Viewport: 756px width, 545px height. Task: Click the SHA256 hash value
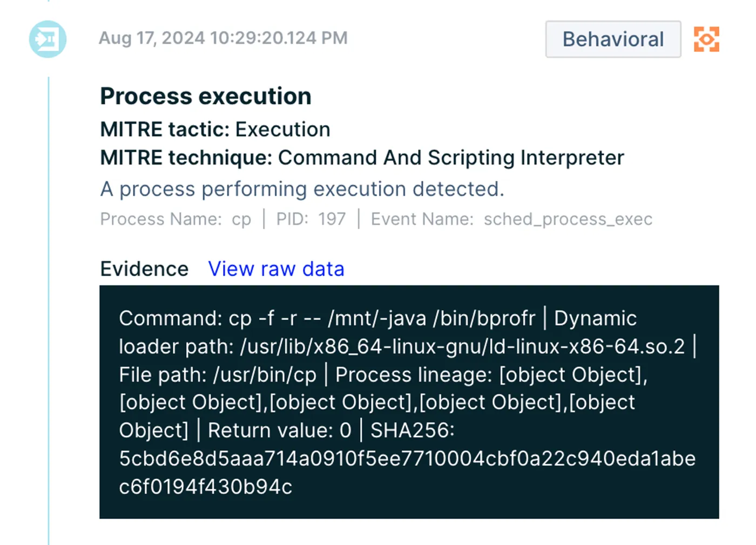[407, 472]
